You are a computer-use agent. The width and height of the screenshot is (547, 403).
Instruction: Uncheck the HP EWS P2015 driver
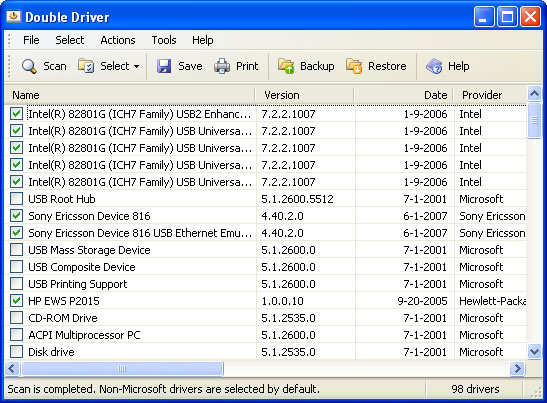[16, 301]
